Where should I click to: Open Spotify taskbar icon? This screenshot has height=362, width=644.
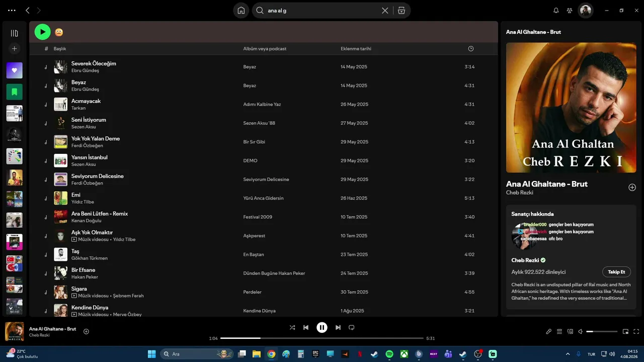point(389,354)
